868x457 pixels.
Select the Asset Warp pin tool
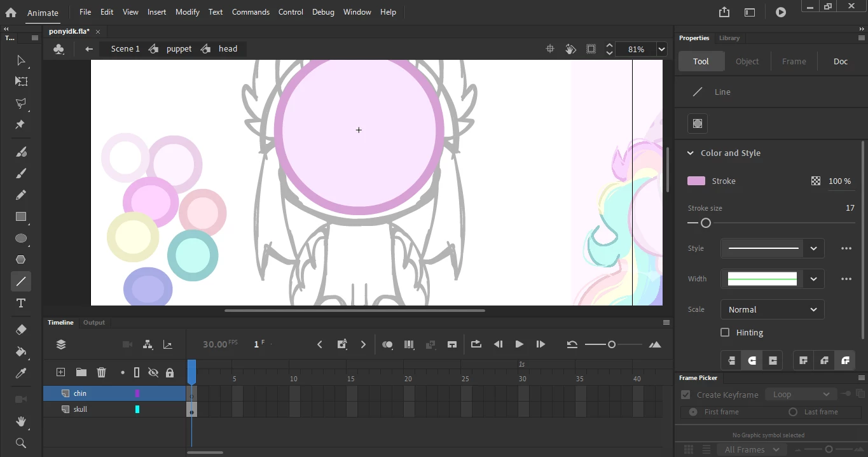coord(21,124)
